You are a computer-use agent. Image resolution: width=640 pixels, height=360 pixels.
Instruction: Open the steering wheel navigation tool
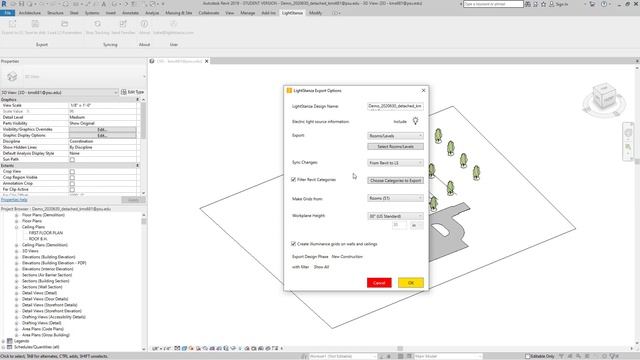click(x=628, y=133)
